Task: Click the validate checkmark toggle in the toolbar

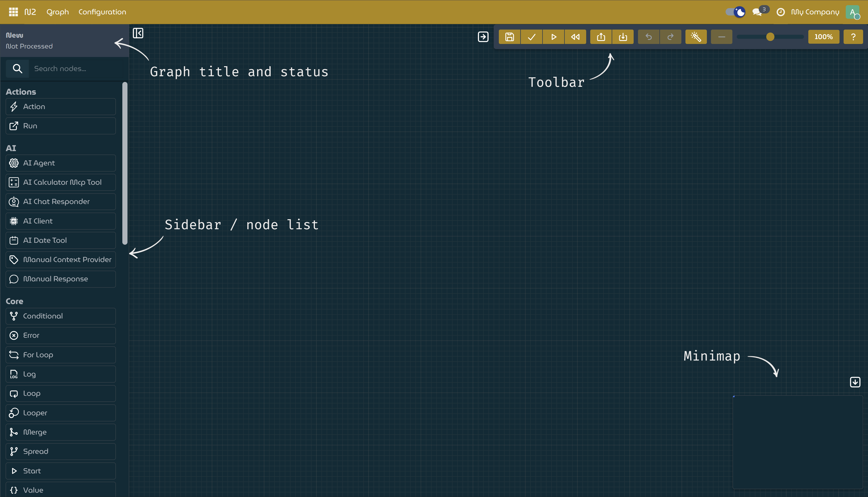Action: pos(531,37)
